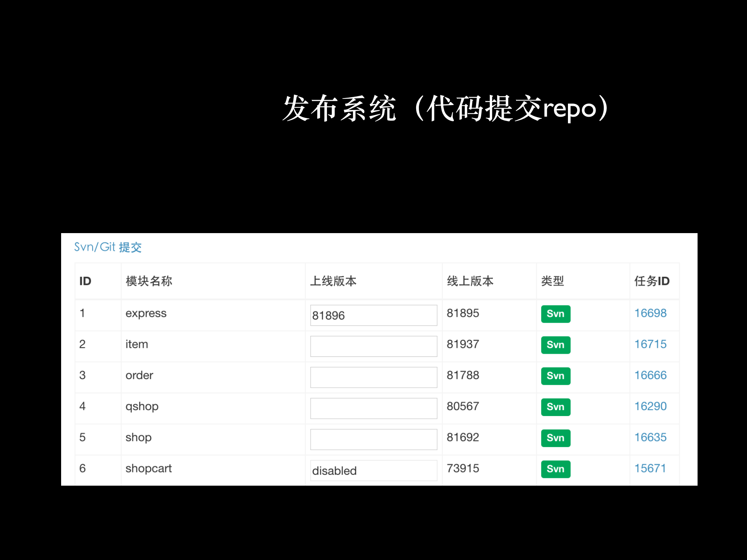Screen dimensions: 747x560
Task: Click the empty version input for order
Action: (x=373, y=377)
